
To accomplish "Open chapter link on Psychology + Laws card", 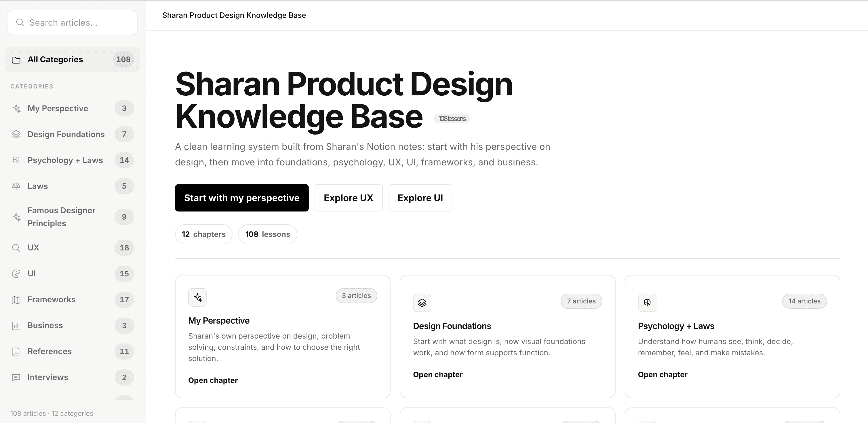I will (662, 374).
